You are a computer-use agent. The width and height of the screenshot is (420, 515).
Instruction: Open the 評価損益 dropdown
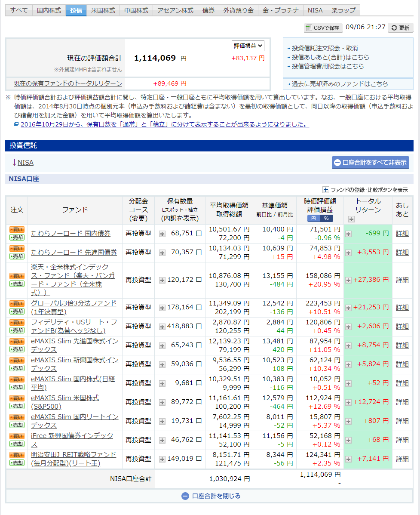[248, 46]
